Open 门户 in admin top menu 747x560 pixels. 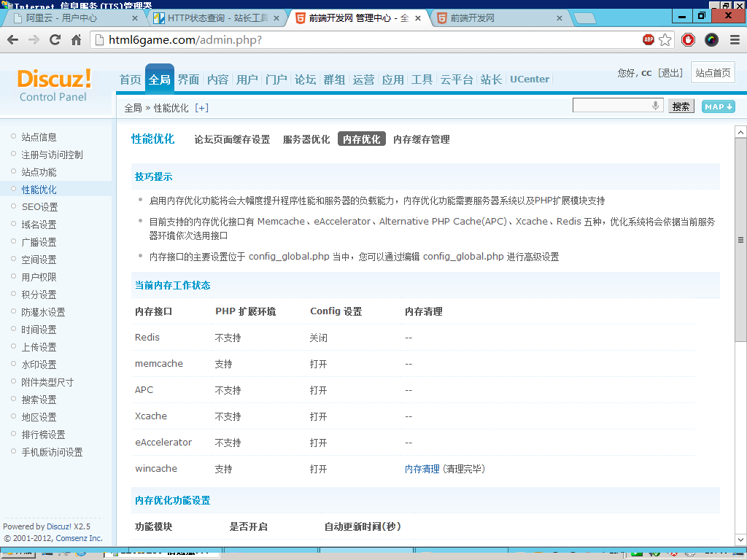(x=276, y=79)
